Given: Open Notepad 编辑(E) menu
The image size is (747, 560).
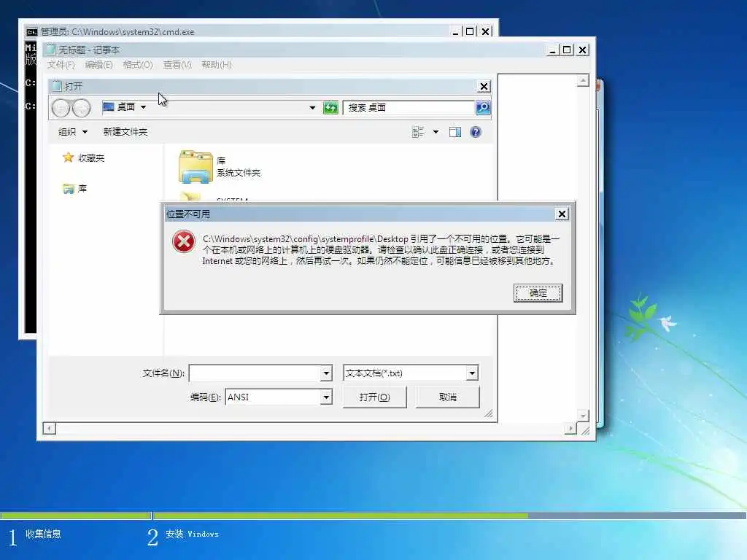Looking at the screenshot, I should click(x=98, y=65).
